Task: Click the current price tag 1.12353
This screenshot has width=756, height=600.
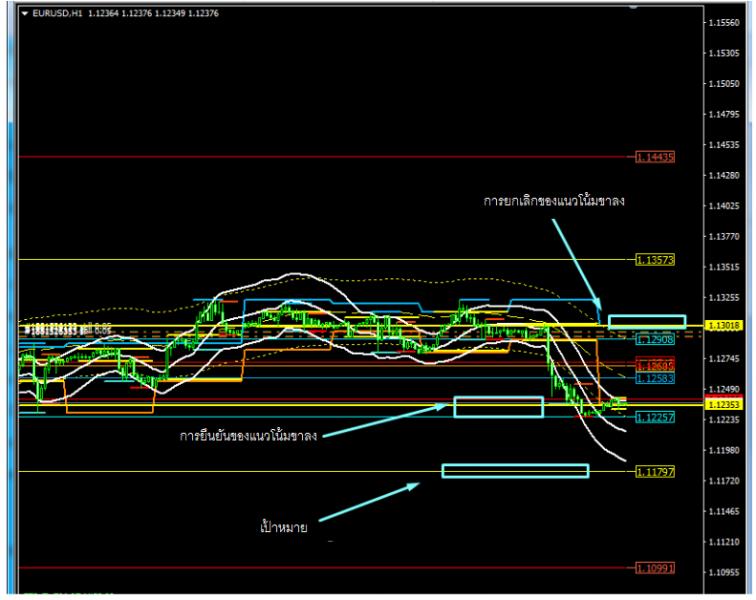Action: [724, 404]
